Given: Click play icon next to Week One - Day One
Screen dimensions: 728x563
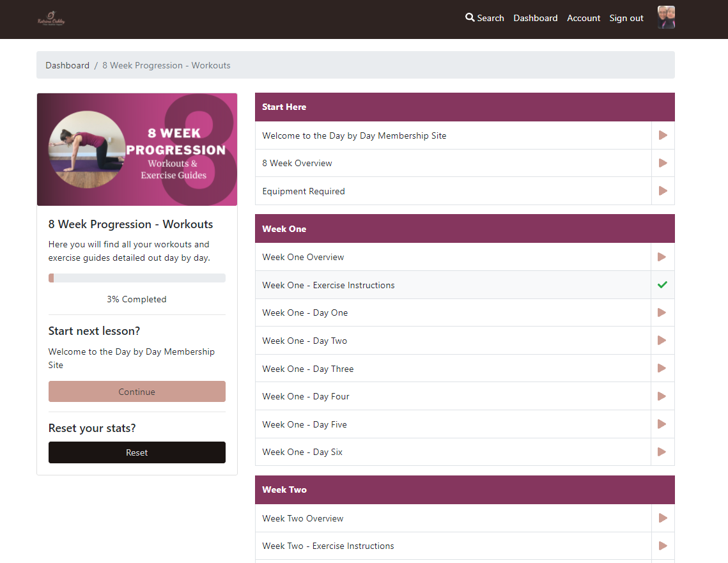Looking at the screenshot, I should click(663, 312).
